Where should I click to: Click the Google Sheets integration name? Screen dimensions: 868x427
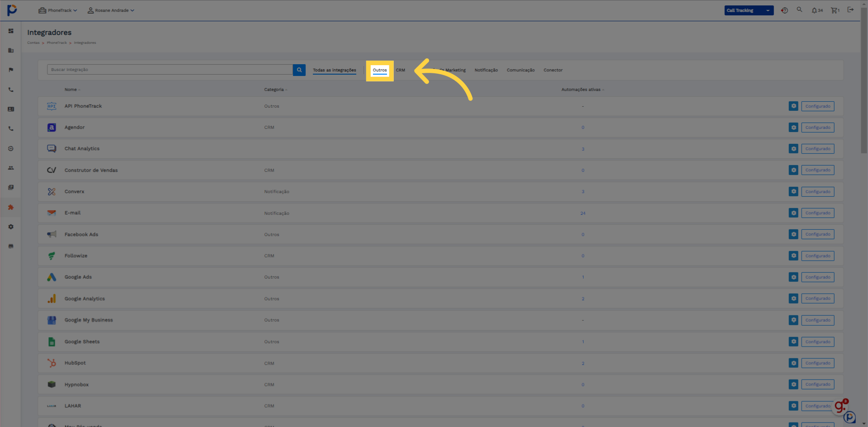82,342
